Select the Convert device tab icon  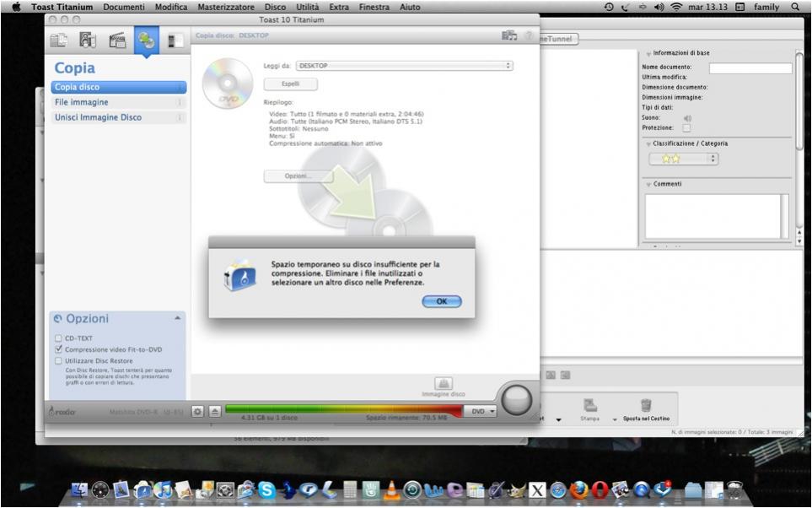(x=175, y=40)
